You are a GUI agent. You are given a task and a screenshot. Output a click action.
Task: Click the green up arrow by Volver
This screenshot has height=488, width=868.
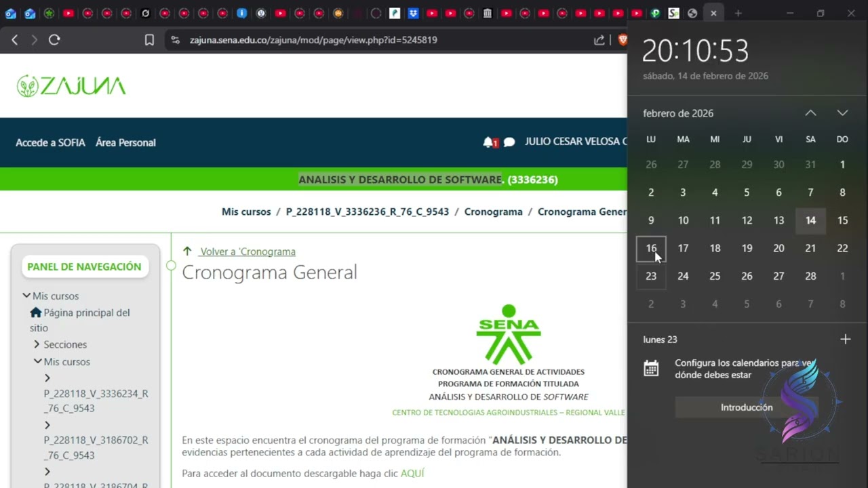tap(188, 251)
